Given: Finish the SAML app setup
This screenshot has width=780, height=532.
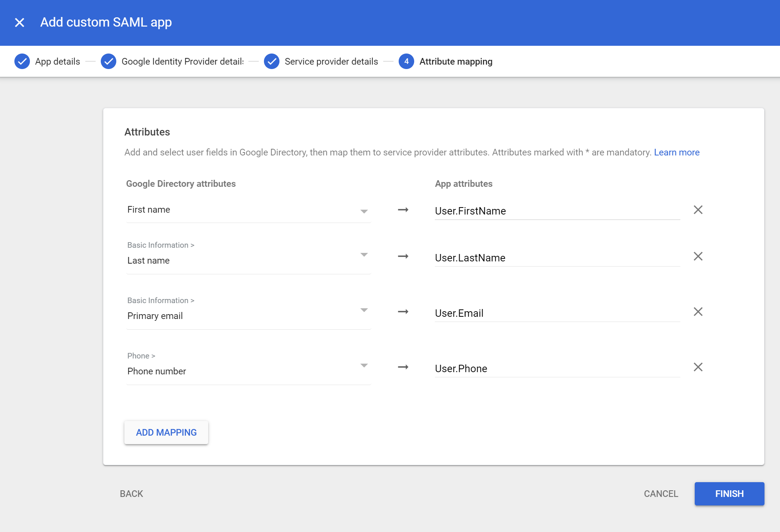Looking at the screenshot, I should click(729, 494).
